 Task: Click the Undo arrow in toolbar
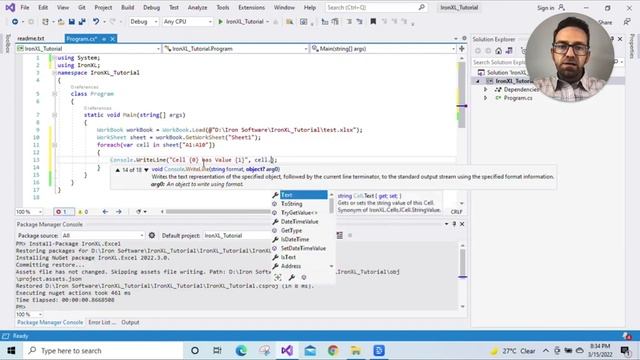tap(96, 22)
